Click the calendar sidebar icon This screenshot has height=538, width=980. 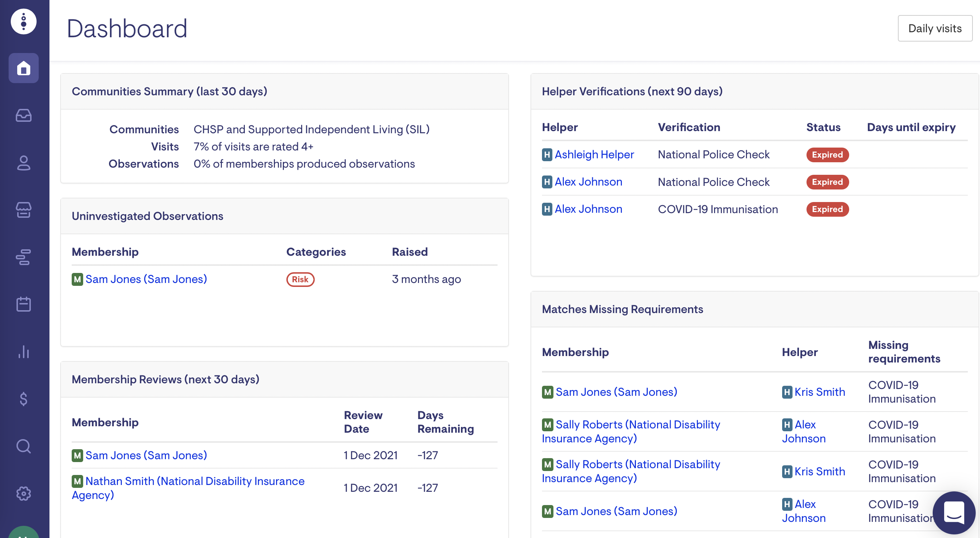pyautogui.click(x=24, y=304)
